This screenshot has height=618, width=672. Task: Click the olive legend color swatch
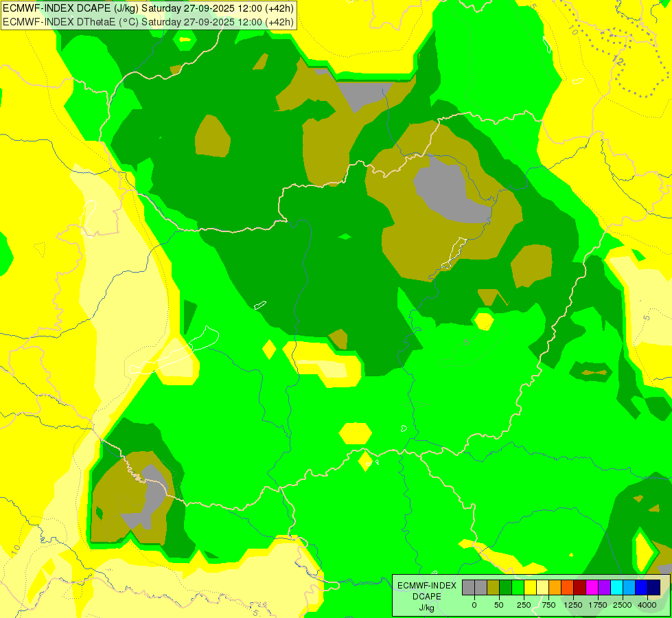(494, 588)
